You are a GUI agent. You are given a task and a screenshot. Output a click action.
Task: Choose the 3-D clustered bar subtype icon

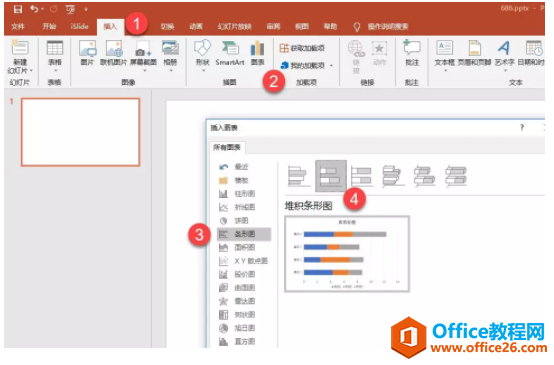point(393,176)
